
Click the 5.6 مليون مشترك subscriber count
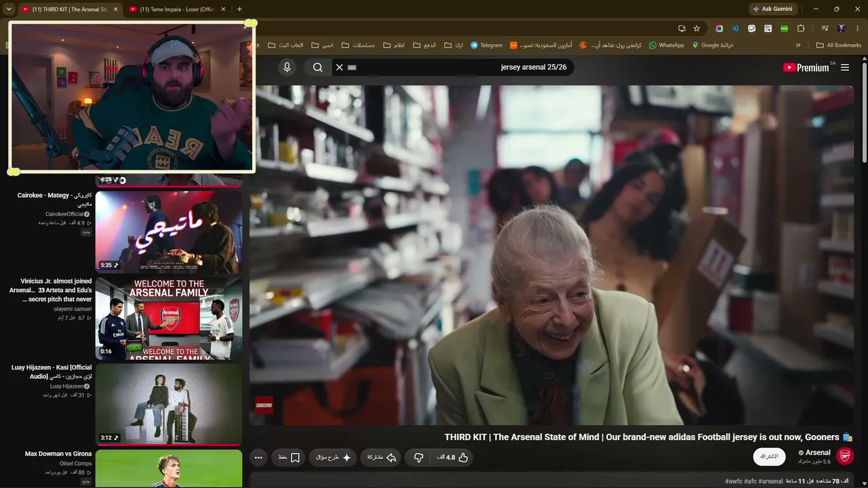pos(814,462)
